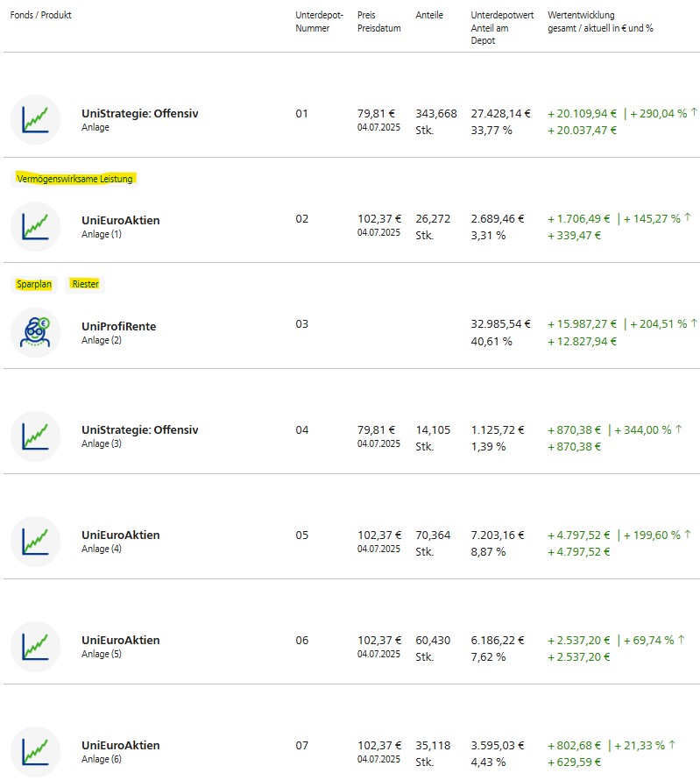The height and width of the screenshot is (780, 700).
Task: Click the chart icon of UniEuroAktien Anlage (6)
Action: (x=35, y=752)
